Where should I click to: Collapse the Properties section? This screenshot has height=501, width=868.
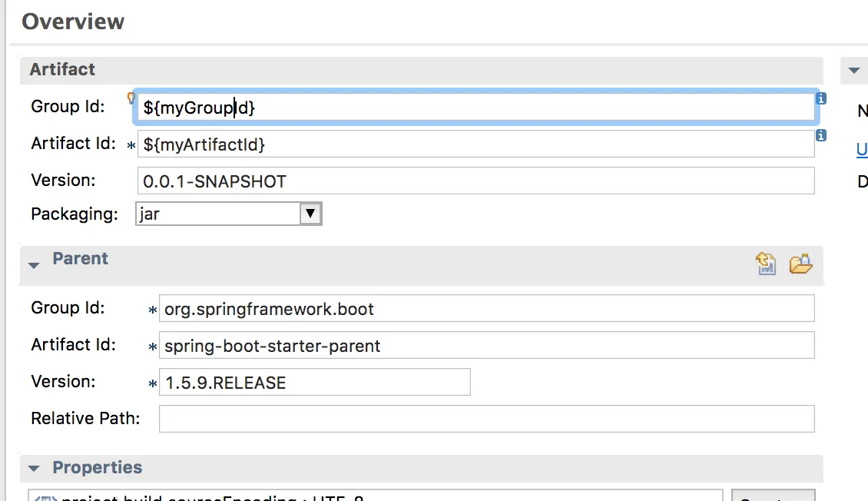tap(34, 468)
